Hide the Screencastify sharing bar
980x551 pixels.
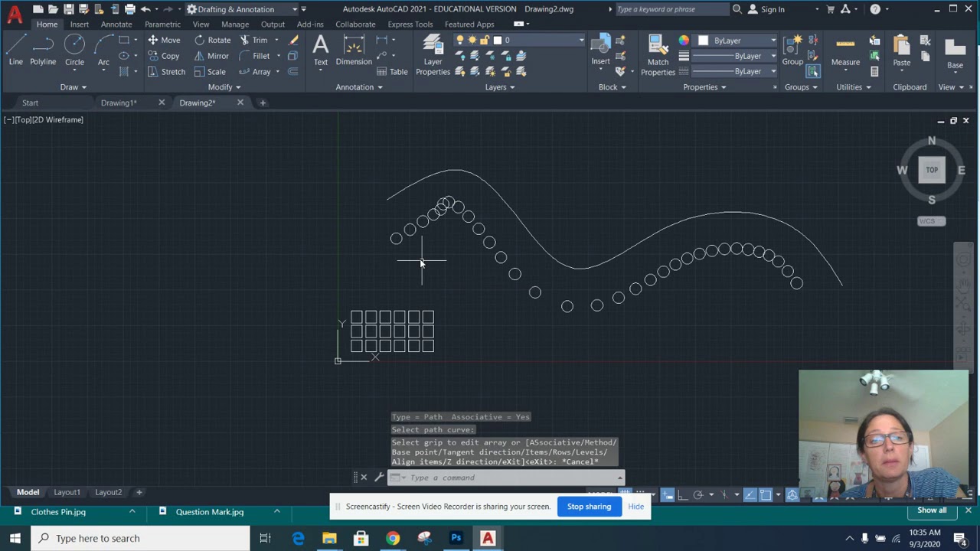pos(636,507)
